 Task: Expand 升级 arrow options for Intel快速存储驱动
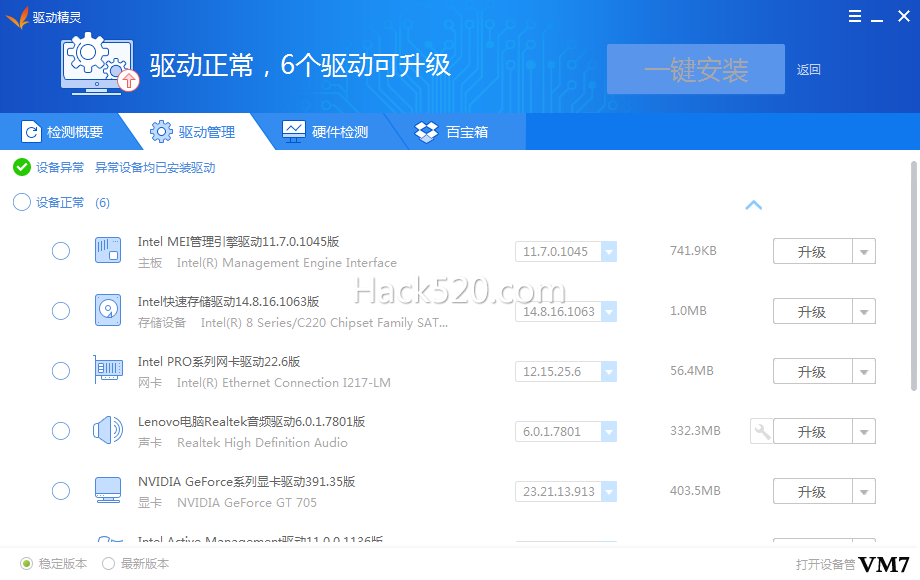coord(864,311)
